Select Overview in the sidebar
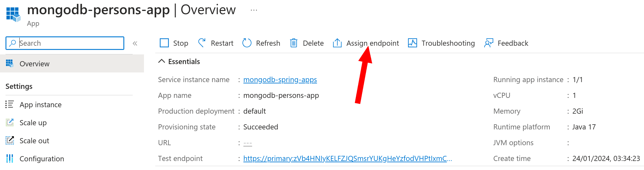Image resolution: width=644 pixels, height=170 pixels. tap(35, 64)
